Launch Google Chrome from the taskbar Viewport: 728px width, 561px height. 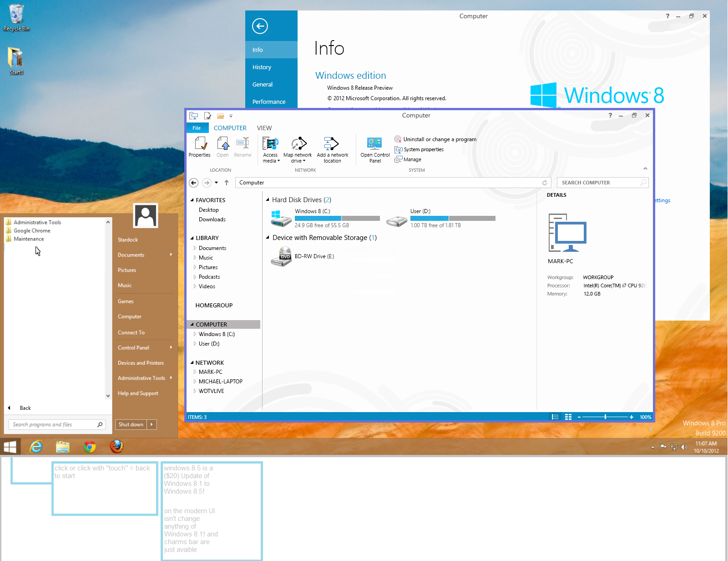[x=90, y=447]
